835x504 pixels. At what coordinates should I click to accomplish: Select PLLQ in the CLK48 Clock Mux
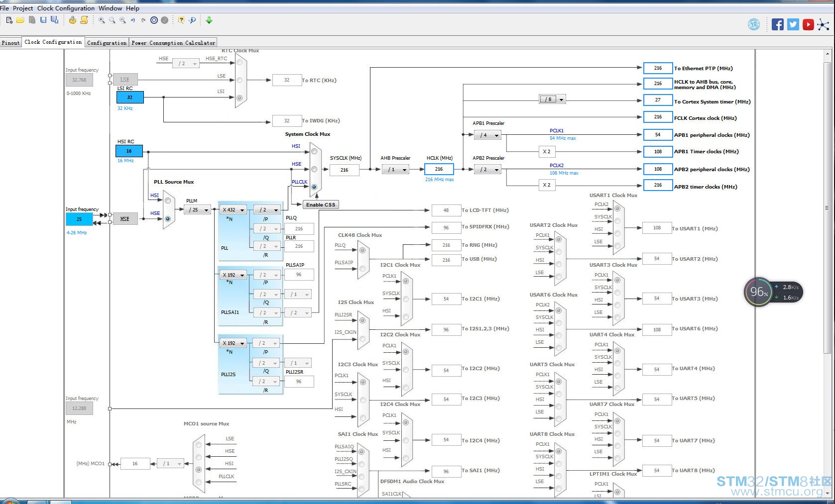(362, 250)
